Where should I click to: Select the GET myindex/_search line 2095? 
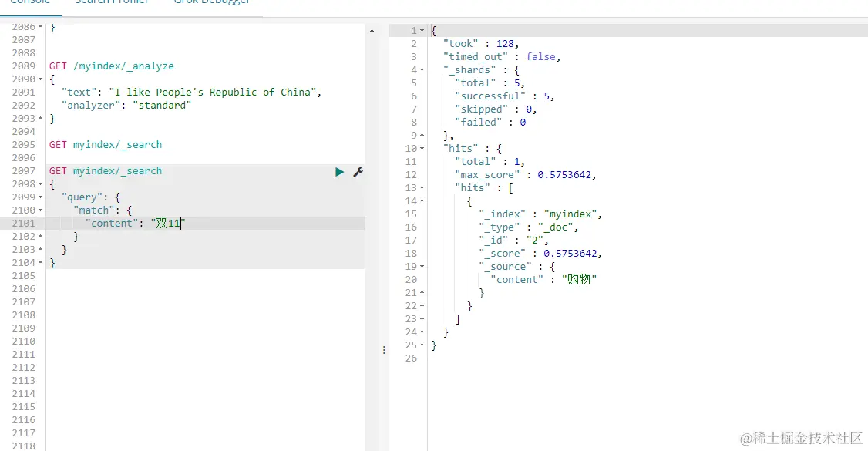tap(105, 144)
